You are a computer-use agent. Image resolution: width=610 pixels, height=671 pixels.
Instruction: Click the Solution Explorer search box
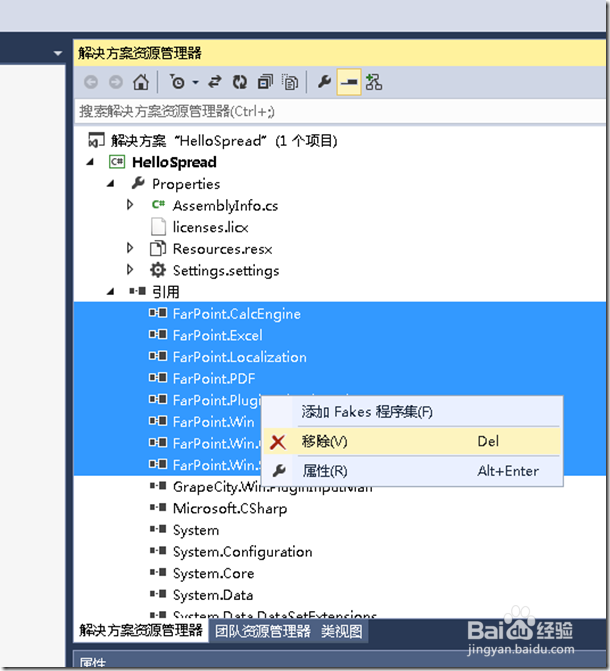[x=340, y=112]
